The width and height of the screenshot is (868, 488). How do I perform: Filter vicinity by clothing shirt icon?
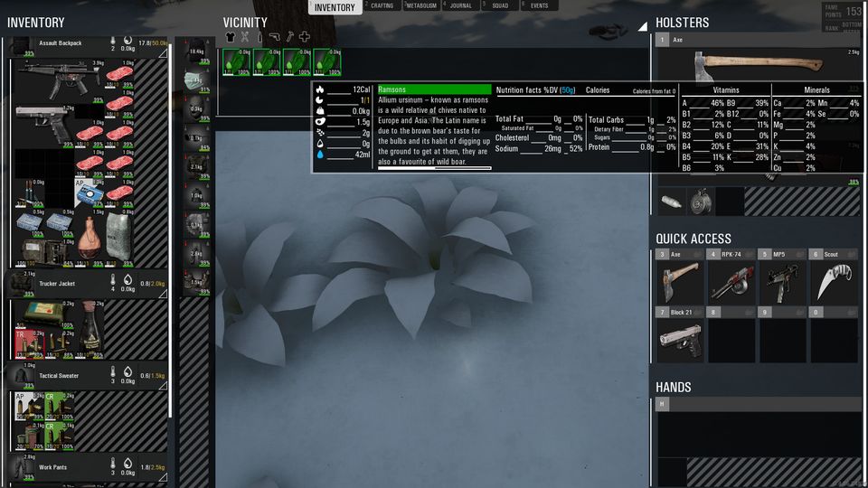231,37
